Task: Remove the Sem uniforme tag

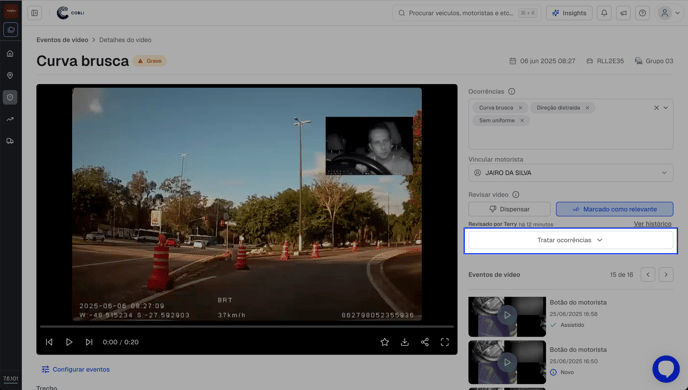Action: (x=522, y=121)
